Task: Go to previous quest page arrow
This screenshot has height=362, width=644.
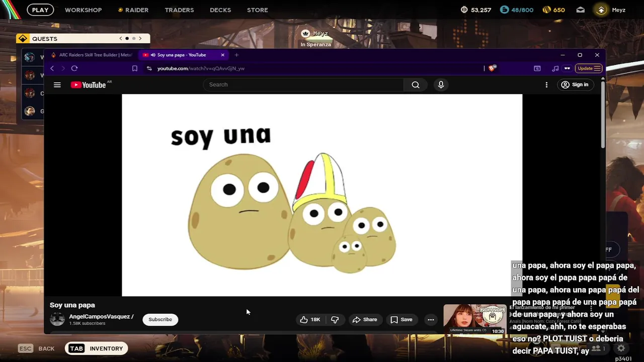Action: pos(120,38)
